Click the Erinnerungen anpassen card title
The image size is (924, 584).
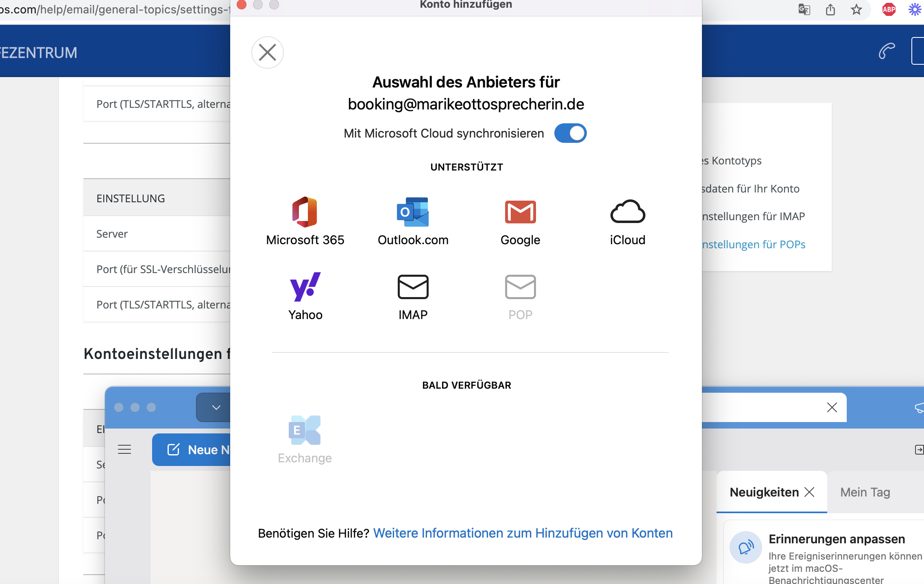pyautogui.click(x=837, y=539)
